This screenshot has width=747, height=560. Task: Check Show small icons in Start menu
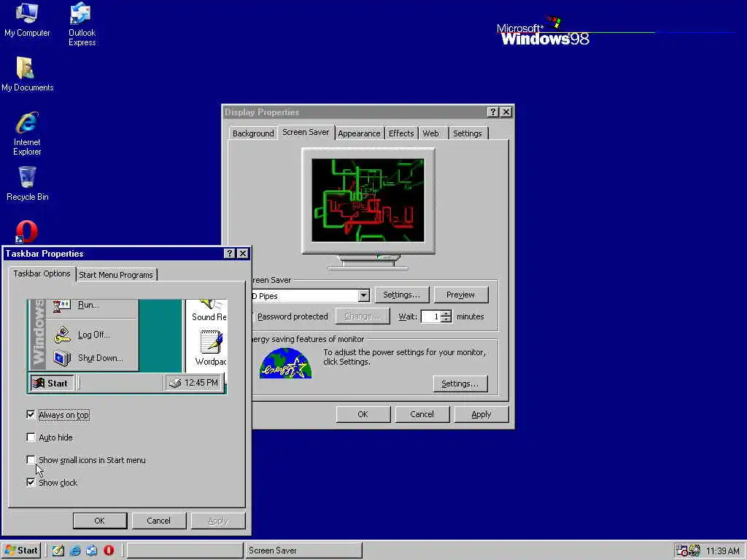[x=31, y=460]
